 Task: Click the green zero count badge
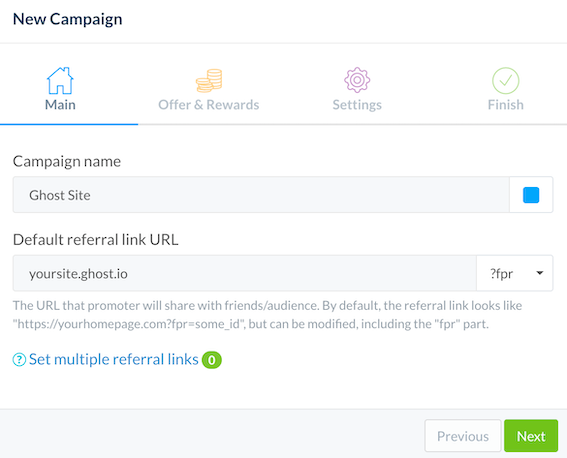212,360
